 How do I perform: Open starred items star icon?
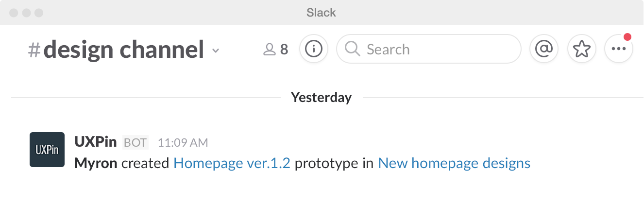(581, 49)
